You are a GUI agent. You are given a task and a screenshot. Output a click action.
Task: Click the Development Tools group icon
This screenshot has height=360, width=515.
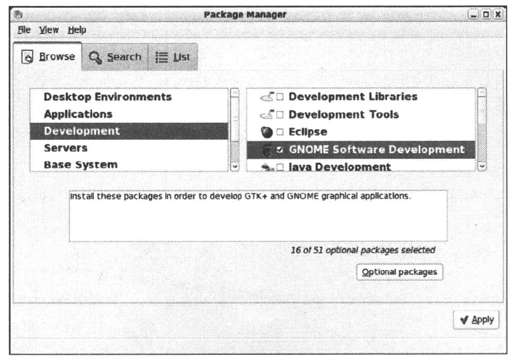point(267,115)
